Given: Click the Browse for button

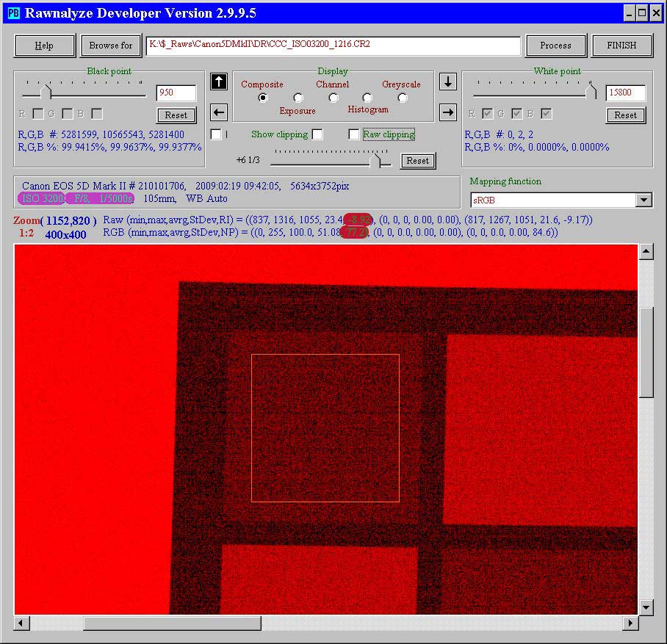Looking at the screenshot, I should tap(111, 46).
